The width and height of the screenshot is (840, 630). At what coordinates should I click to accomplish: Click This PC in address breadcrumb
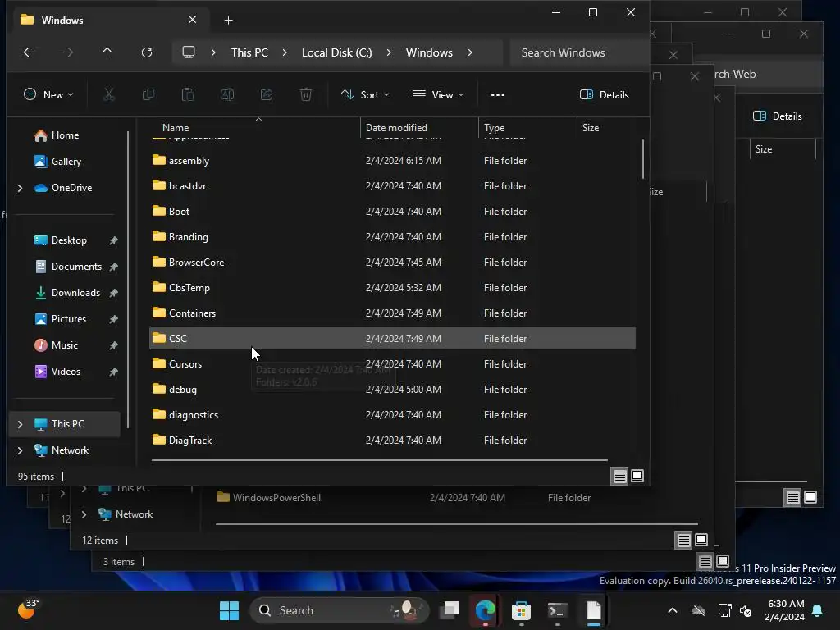coord(249,52)
